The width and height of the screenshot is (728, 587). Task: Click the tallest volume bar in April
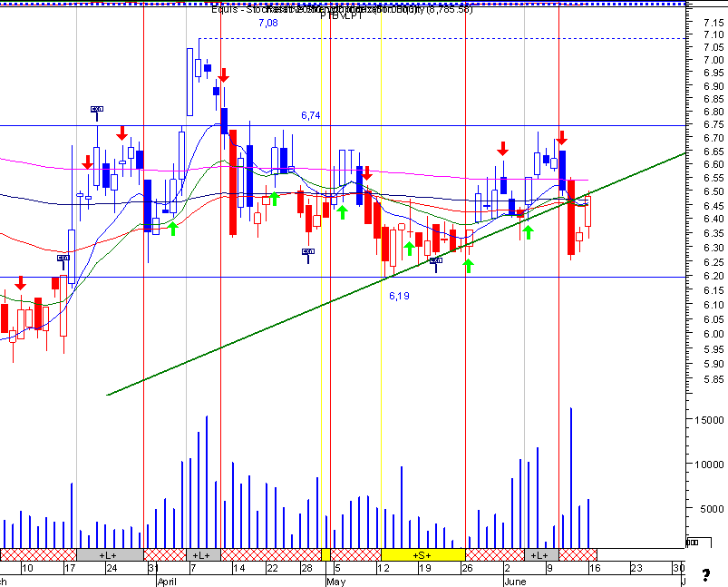(207, 482)
